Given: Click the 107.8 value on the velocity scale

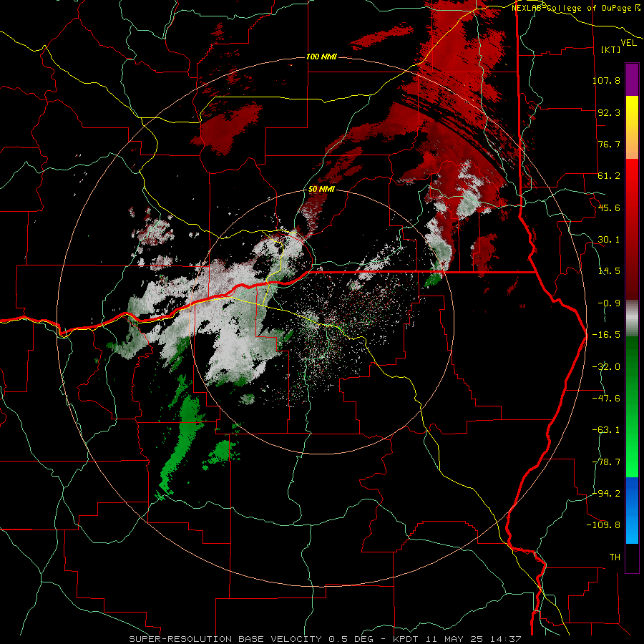Looking at the screenshot, I should pos(606,80).
